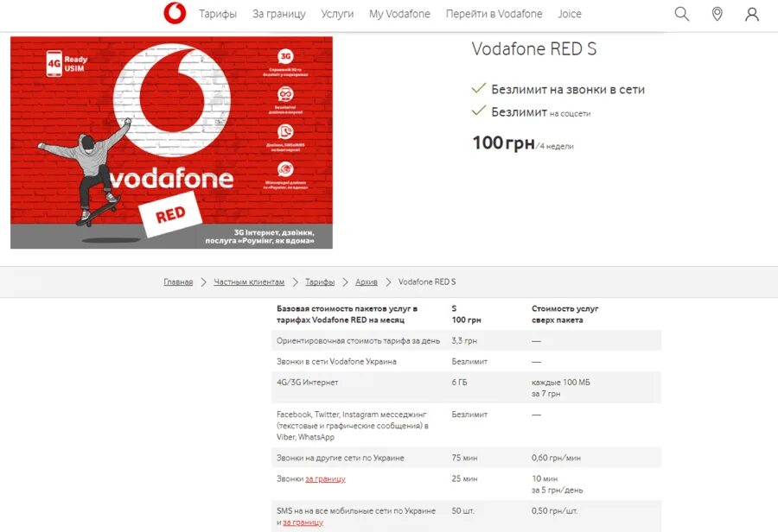Click the green checkmark beside Безлимит на звонки

479,89
